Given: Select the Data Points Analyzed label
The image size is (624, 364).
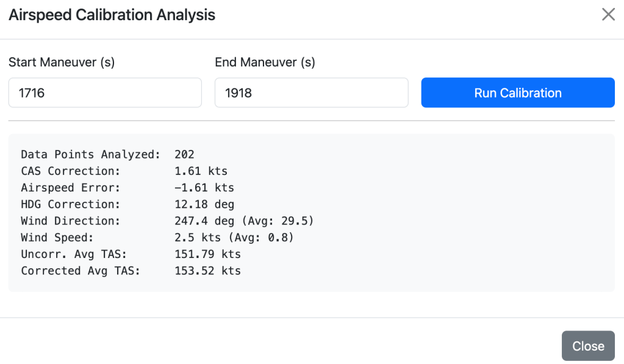Looking at the screenshot, I should click(x=90, y=154).
